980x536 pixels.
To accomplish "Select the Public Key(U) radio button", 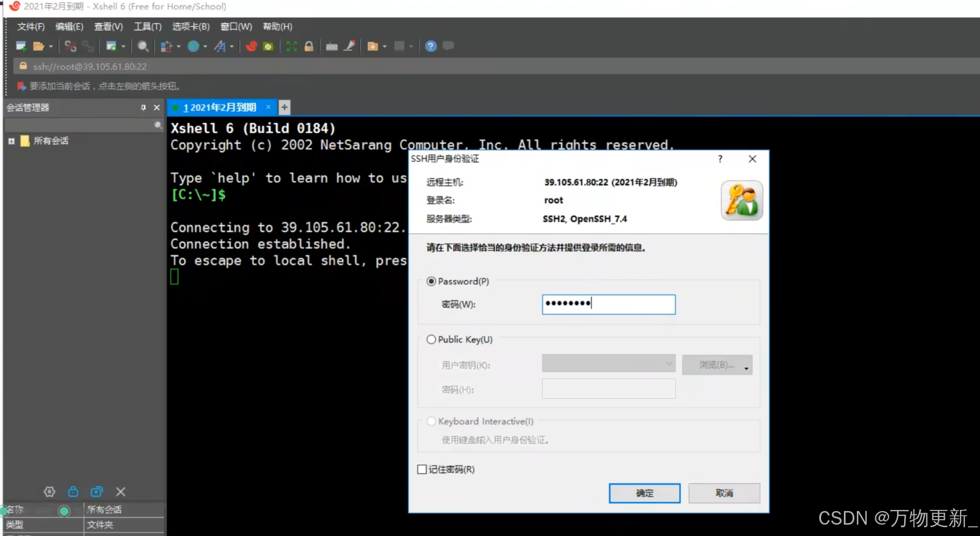I will pos(431,339).
